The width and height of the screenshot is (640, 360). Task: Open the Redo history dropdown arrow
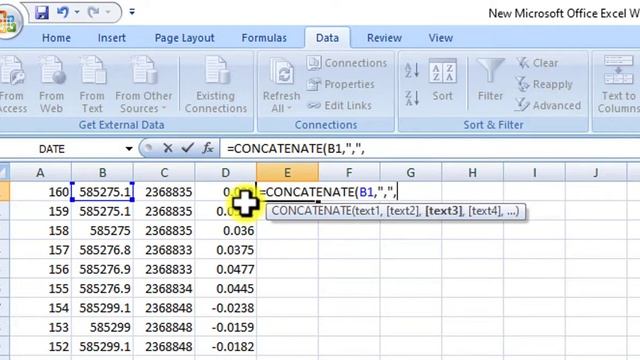click(108, 12)
